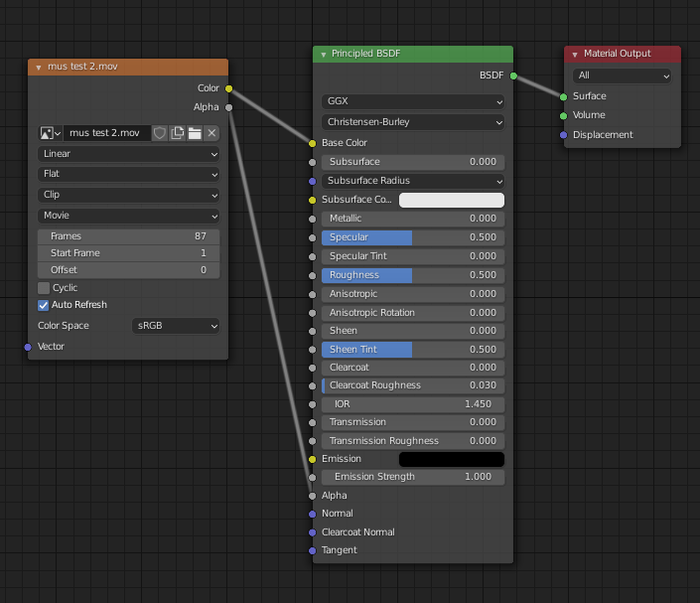Click the Displacement input socket

point(563,135)
